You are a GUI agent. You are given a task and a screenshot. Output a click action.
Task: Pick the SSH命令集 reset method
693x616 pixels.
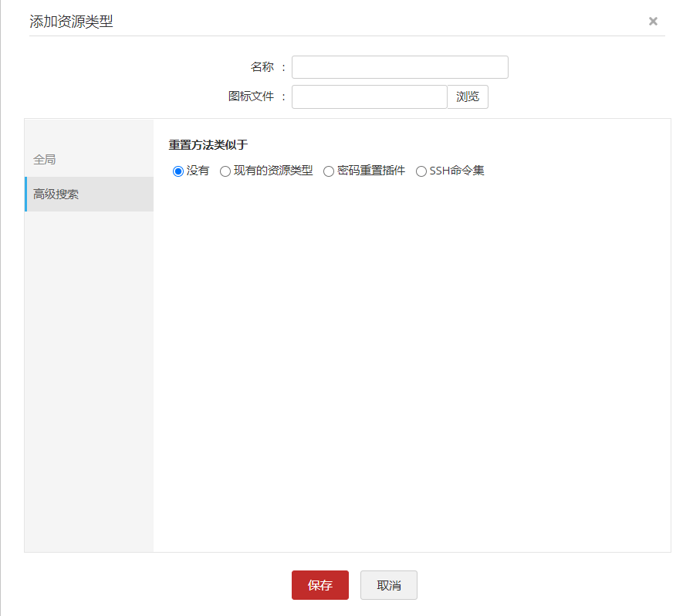pos(421,171)
